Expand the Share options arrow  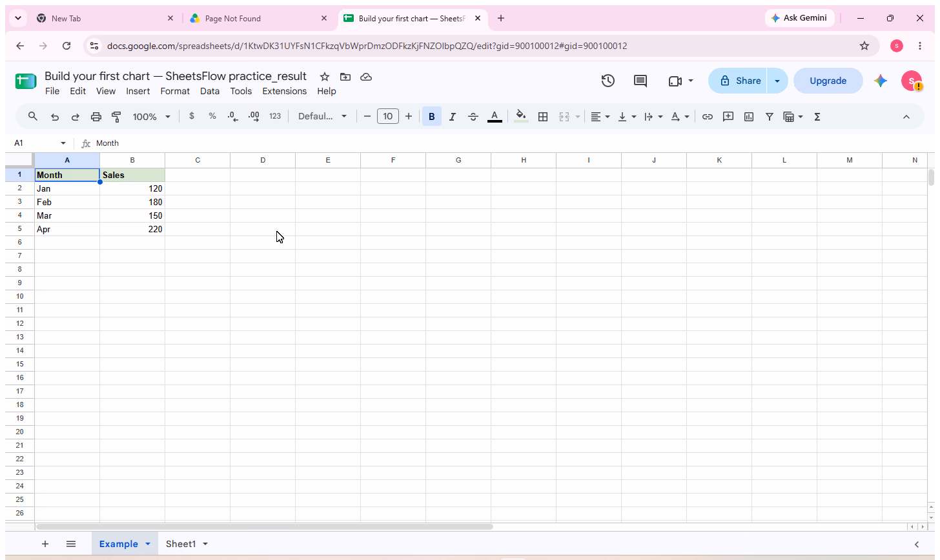pyautogui.click(x=777, y=81)
